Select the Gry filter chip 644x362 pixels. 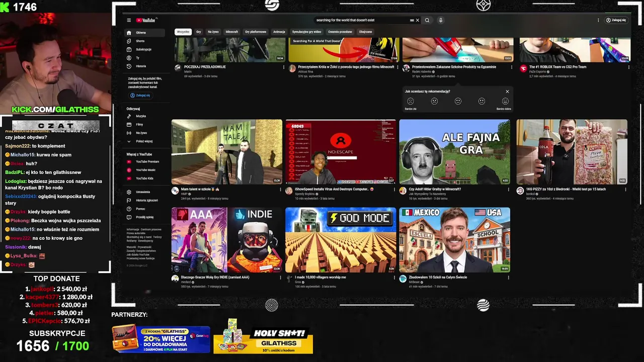(199, 32)
